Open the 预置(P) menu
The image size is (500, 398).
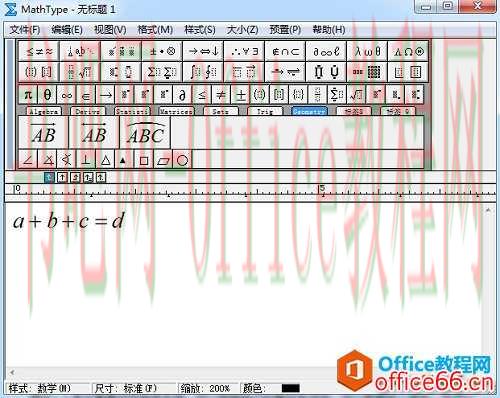285,30
